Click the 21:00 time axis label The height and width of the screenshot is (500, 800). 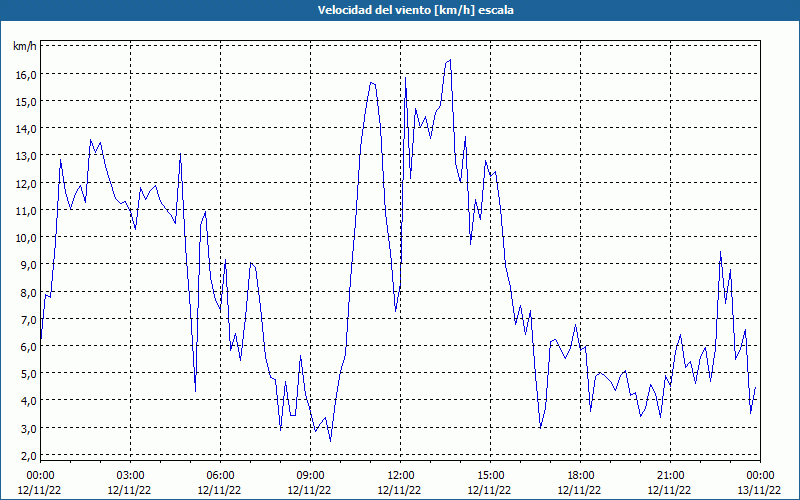[x=670, y=476]
